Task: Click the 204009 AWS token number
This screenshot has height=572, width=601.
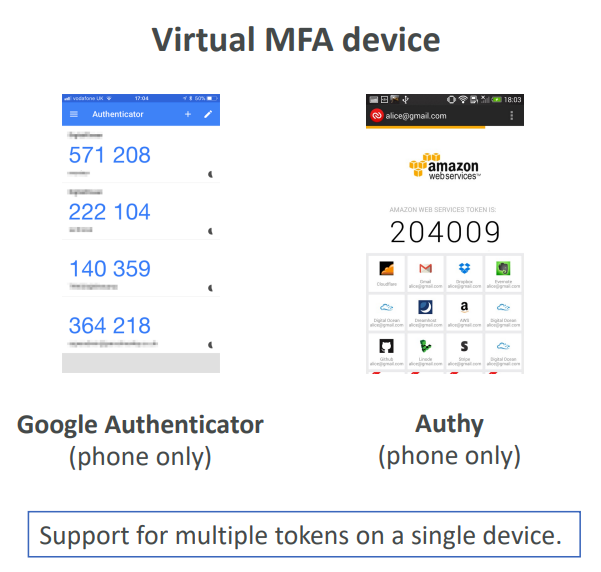Action: (445, 233)
